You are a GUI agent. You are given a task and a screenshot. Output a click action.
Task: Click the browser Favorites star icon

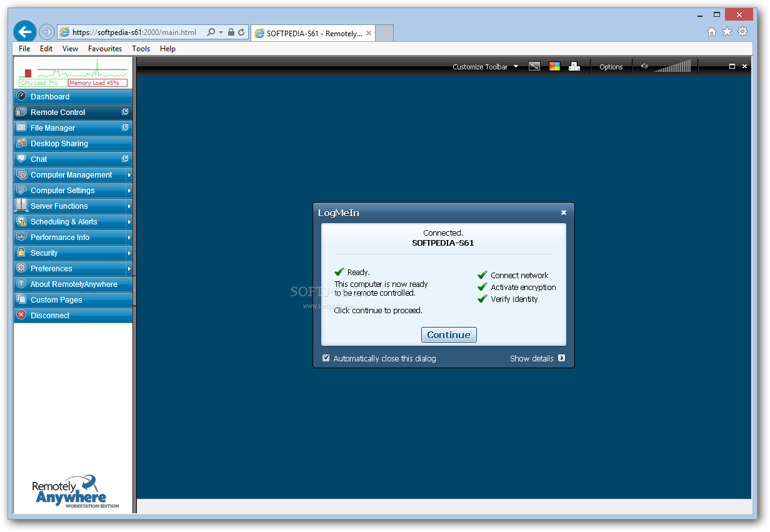coord(727,32)
